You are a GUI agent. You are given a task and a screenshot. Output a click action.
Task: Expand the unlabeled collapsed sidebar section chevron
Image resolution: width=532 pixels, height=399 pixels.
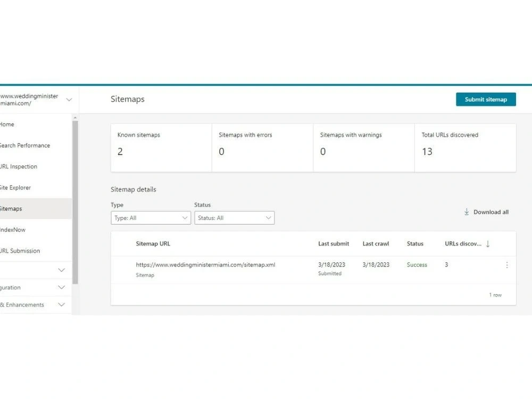point(61,270)
